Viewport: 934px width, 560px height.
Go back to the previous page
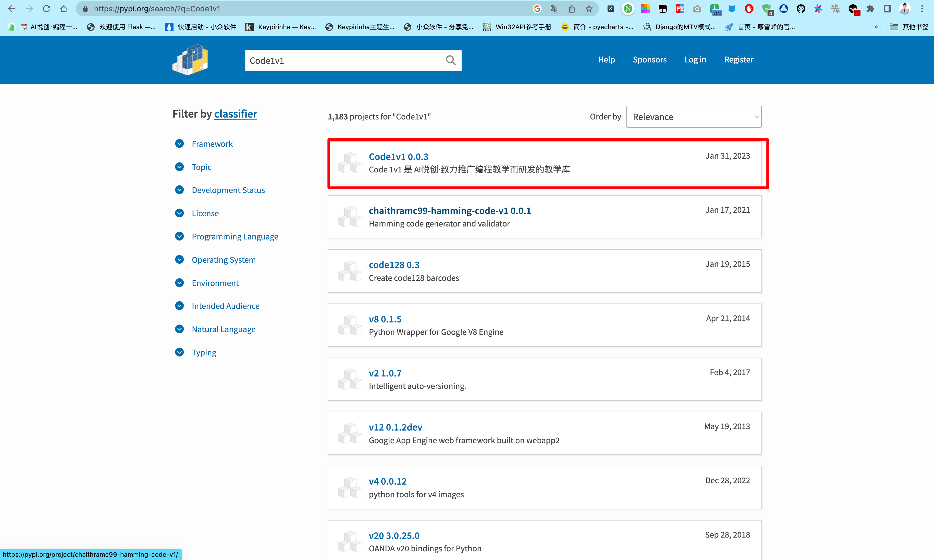pos(12,9)
